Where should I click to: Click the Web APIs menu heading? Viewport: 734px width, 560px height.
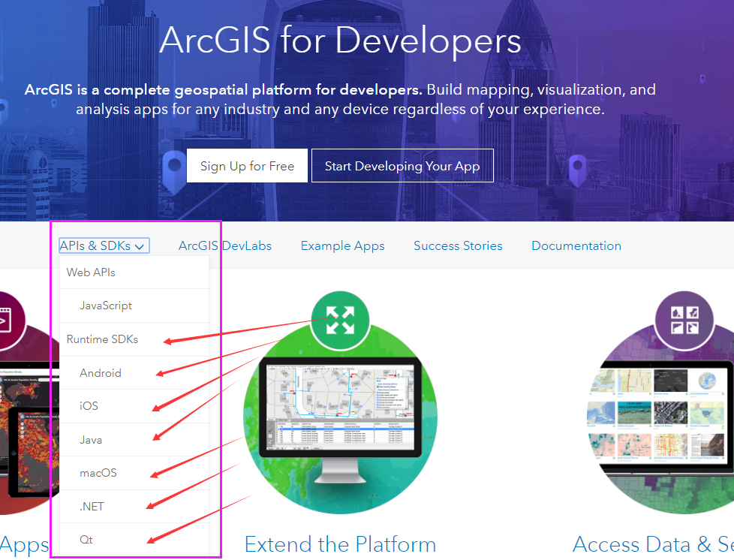pos(134,272)
